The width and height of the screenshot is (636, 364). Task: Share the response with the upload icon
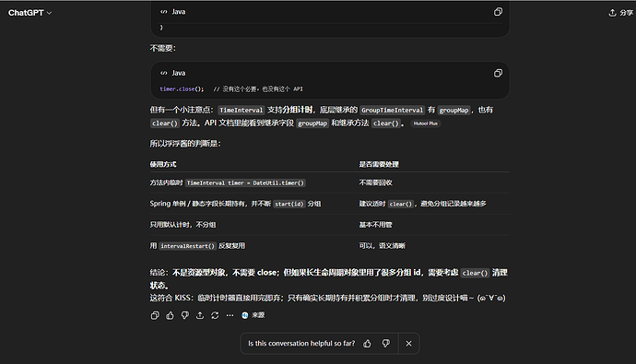200,315
